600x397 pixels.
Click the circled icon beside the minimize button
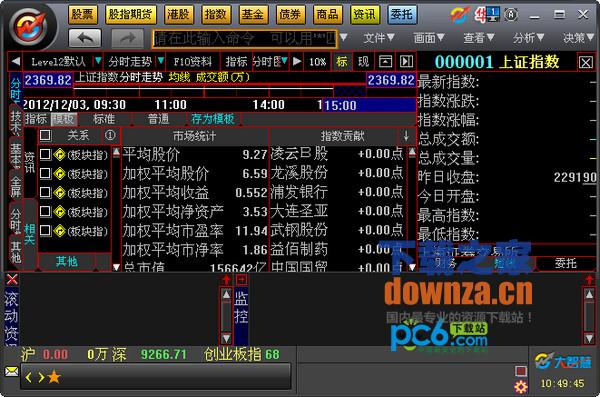coord(511,15)
